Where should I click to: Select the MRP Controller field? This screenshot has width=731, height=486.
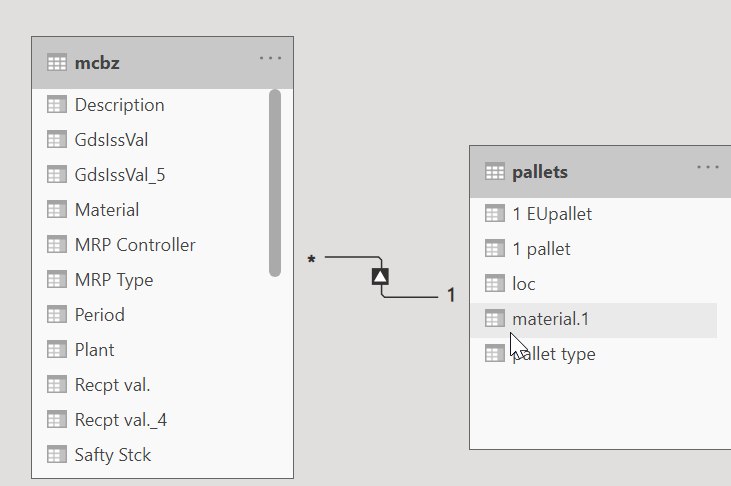(x=150, y=244)
